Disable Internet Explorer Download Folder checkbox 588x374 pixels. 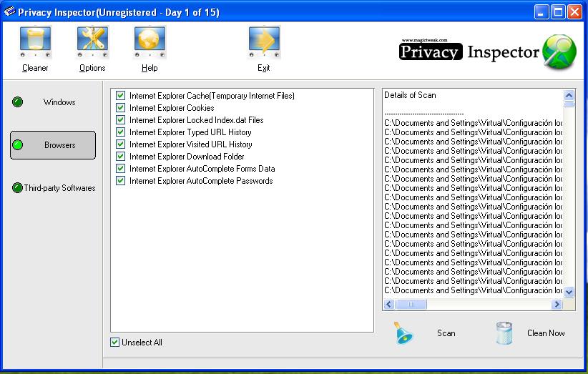[120, 157]
